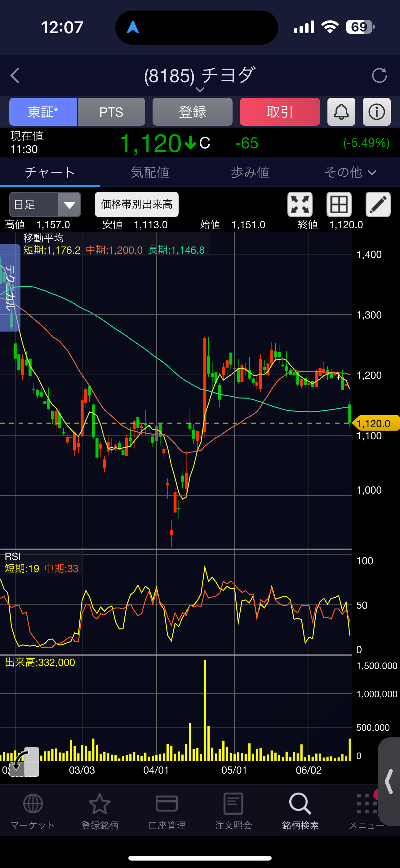Select the チャート tab
400x868 pixels.
(50, 173)
